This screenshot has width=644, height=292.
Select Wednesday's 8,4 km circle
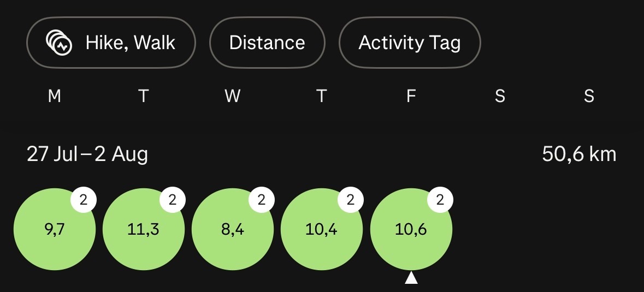[233, 229]
